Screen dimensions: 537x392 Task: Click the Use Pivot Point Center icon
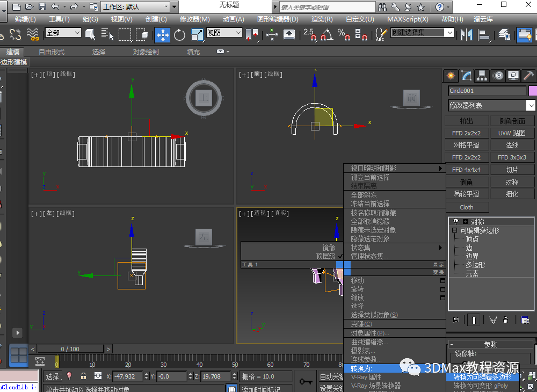pos(252,34)
